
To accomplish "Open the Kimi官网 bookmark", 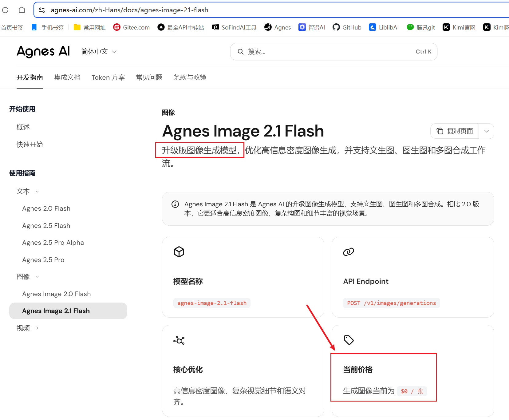I will tap(459, 27).
